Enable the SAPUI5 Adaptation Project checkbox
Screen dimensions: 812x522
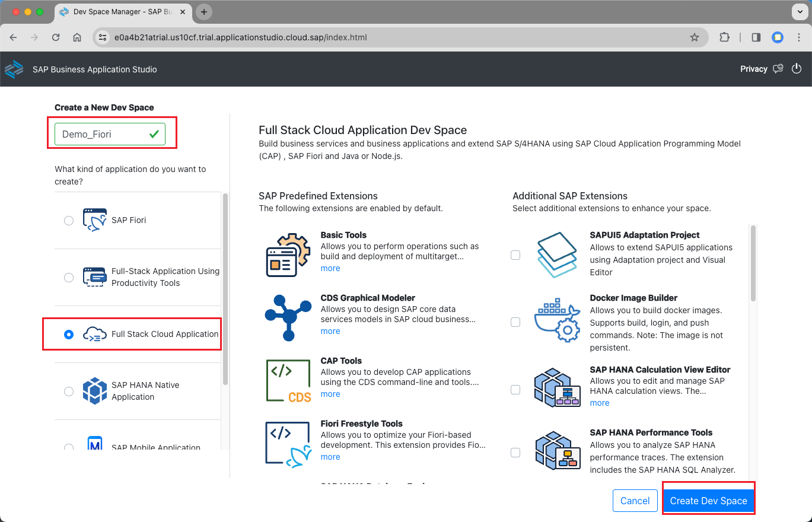click(x=515, y=255)
